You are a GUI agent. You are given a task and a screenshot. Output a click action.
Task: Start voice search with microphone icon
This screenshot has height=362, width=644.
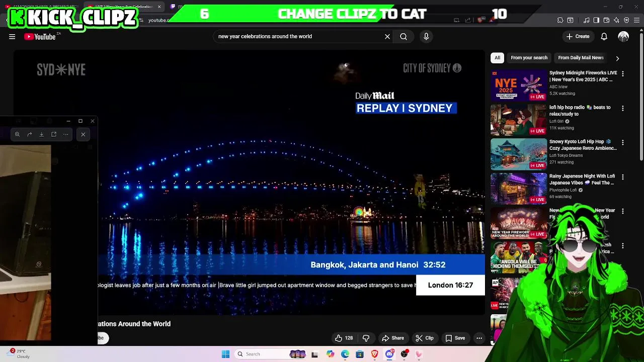coord(426,37)
